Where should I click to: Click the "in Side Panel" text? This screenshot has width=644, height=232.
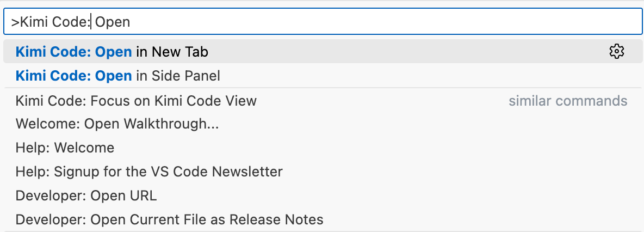pos(178,76)
